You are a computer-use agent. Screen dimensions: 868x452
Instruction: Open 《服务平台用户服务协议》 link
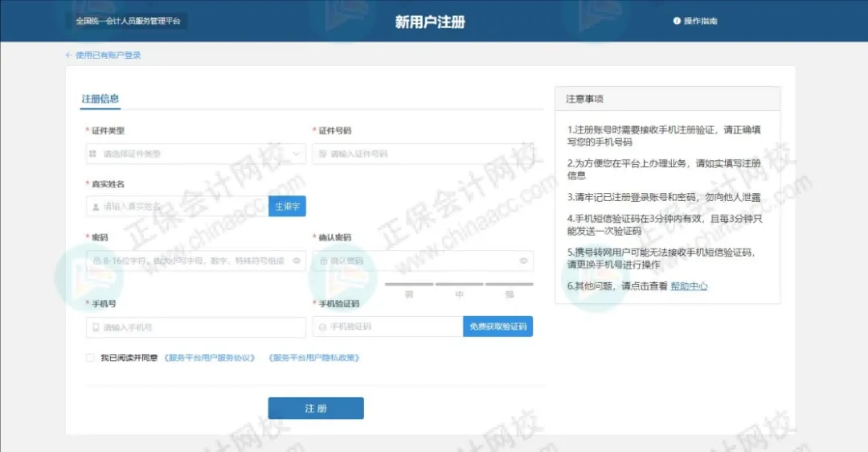coord(209,358)
